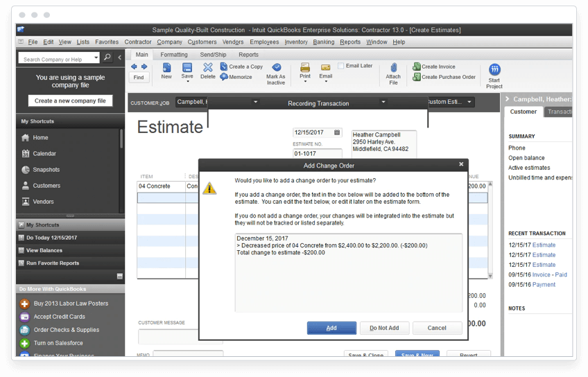
Task: Click View Balances bar
Action: click(70, 250)
